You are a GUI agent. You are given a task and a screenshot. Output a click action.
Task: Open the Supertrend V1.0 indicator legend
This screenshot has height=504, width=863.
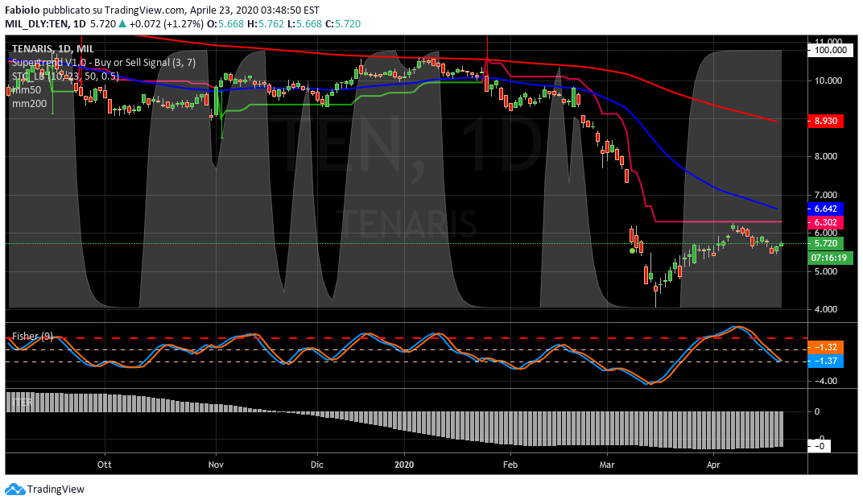tap(103, 63)
